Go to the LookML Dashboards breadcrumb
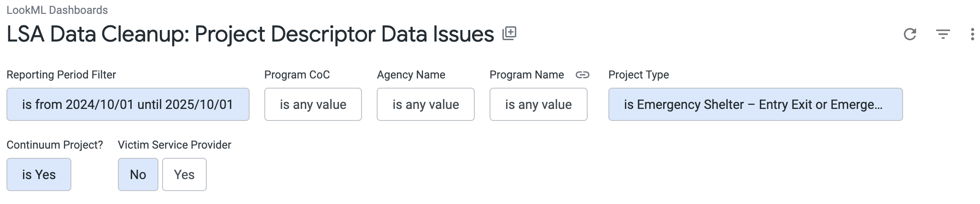 [x=57, y=10]
